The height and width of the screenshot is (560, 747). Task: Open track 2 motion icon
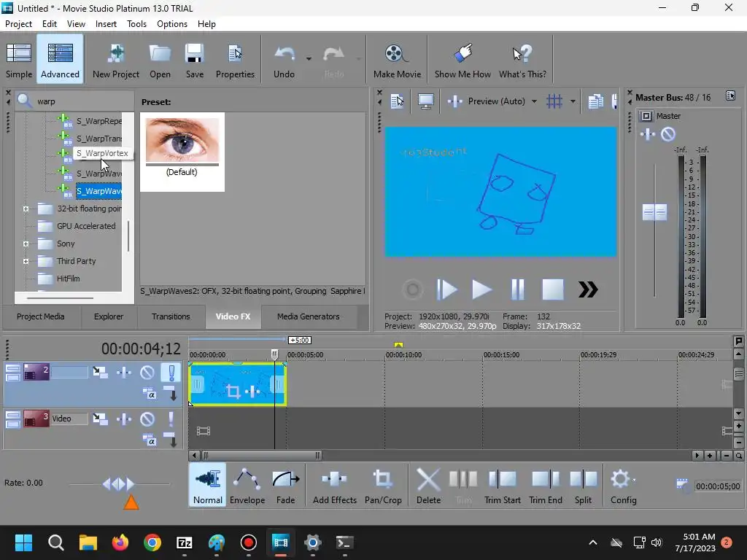point(100,372)
